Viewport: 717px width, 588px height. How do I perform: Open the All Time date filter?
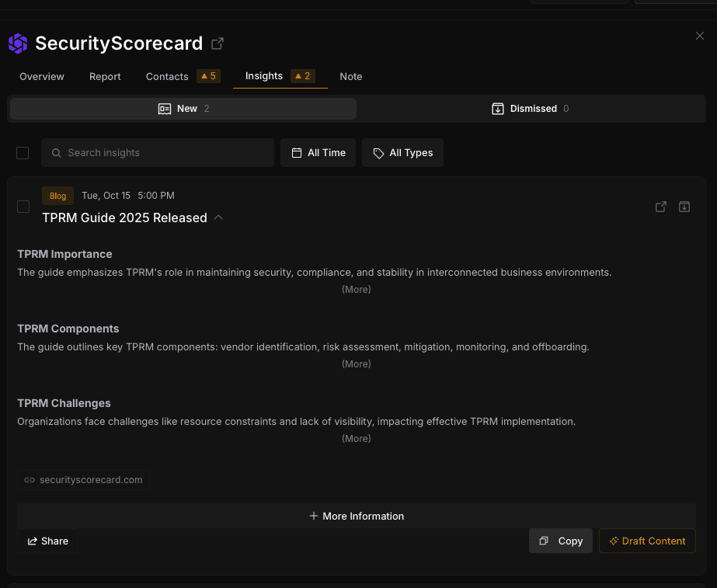pyautogui.click(x=318, y=153)
